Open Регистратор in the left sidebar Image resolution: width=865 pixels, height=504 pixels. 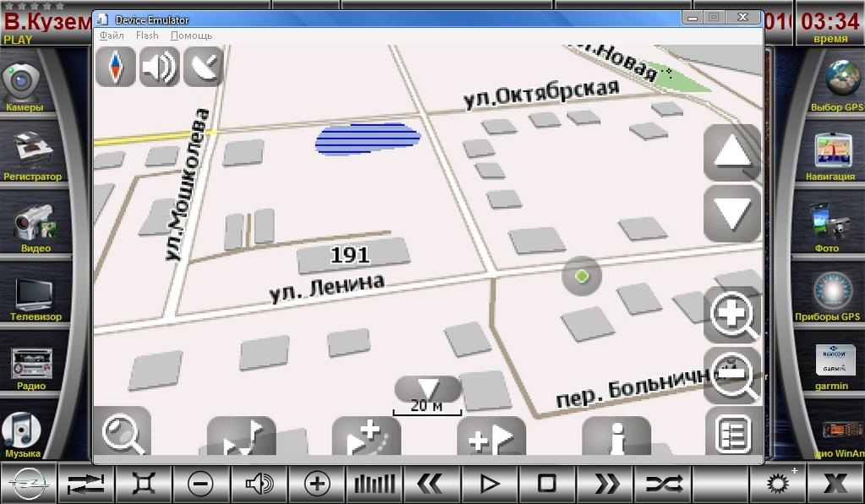(32, 156)
